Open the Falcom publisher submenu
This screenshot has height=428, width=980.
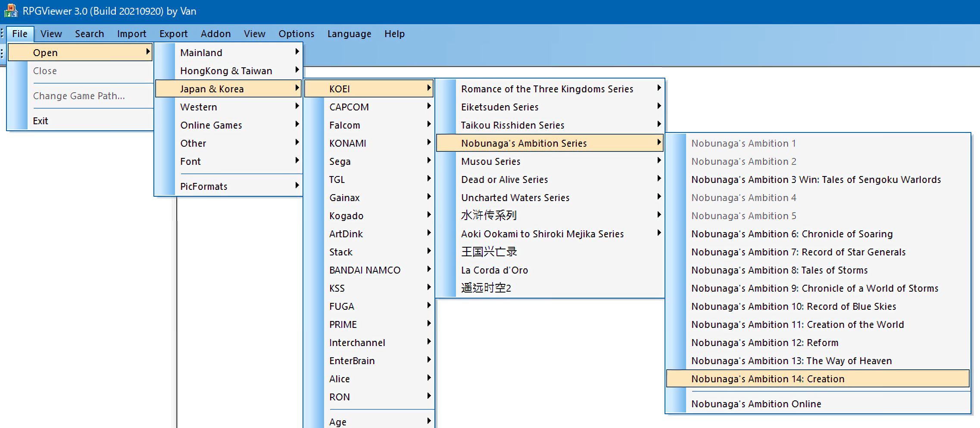click(344, 125)
